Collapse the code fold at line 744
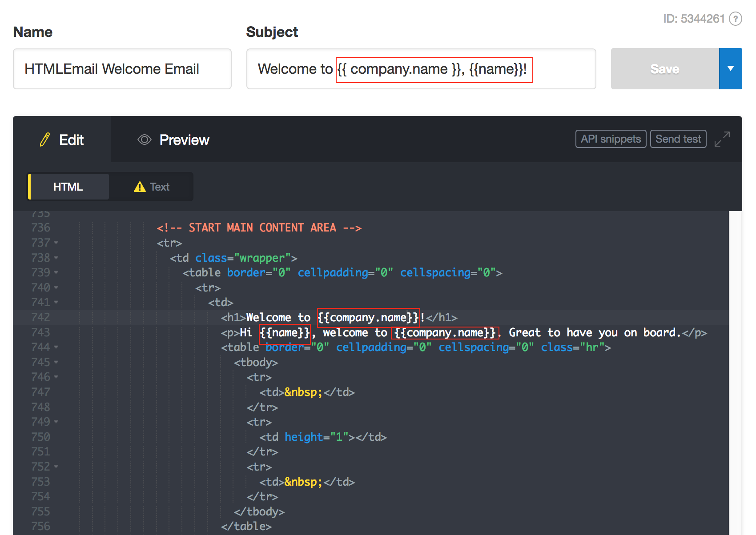756x535 pixels. pos(56,347)
